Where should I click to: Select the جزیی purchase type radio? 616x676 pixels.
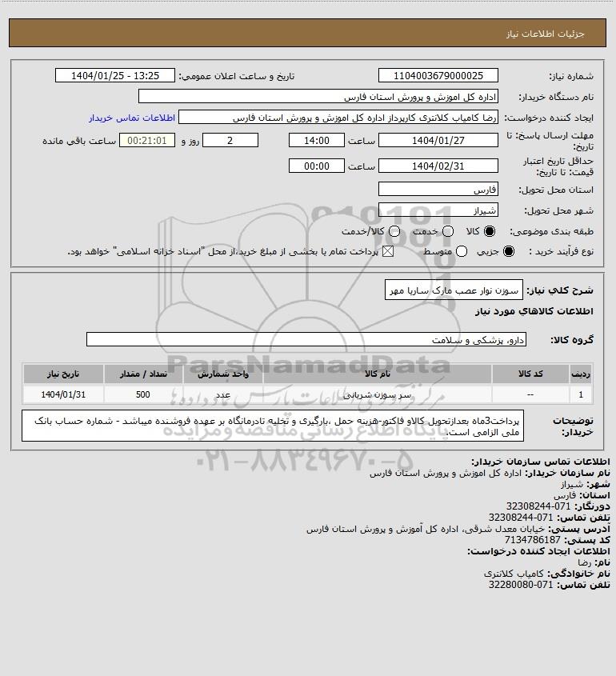[509, 251]
